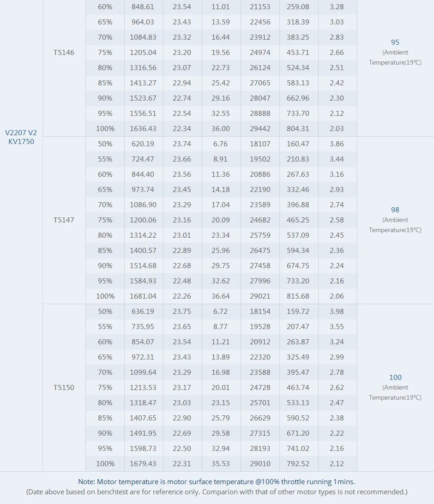Viewport: 434px width, 504px height.
Task: Click the motor surface temperature note text
Action: pyautogui.click(x=217, y=482)
